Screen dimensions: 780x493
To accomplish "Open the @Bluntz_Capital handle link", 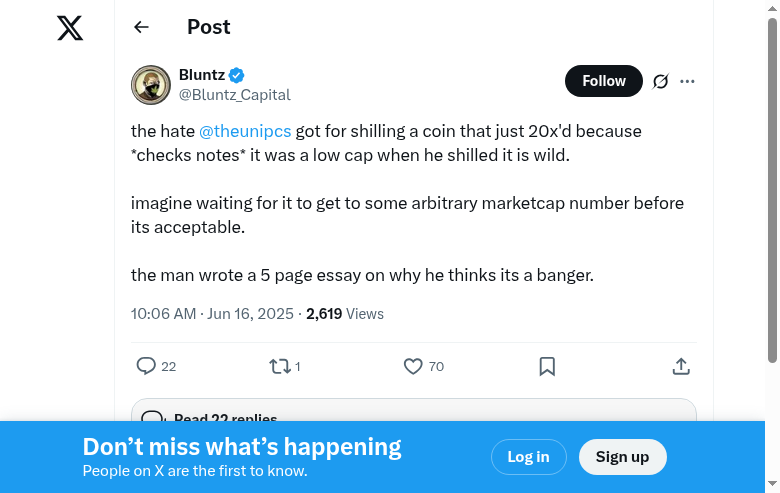I will pyautogui.click(x=235, y=95).
